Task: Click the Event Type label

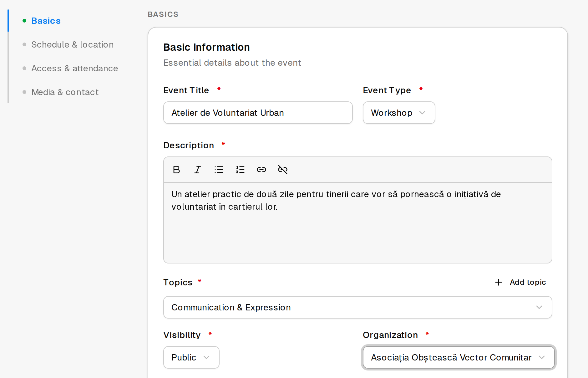Action: point(387,90)
